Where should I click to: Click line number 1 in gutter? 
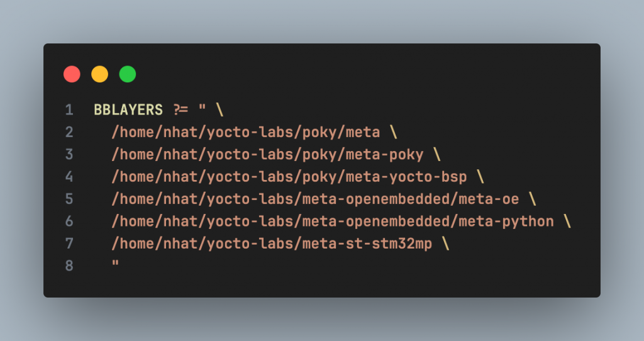(x=69, y=110)
